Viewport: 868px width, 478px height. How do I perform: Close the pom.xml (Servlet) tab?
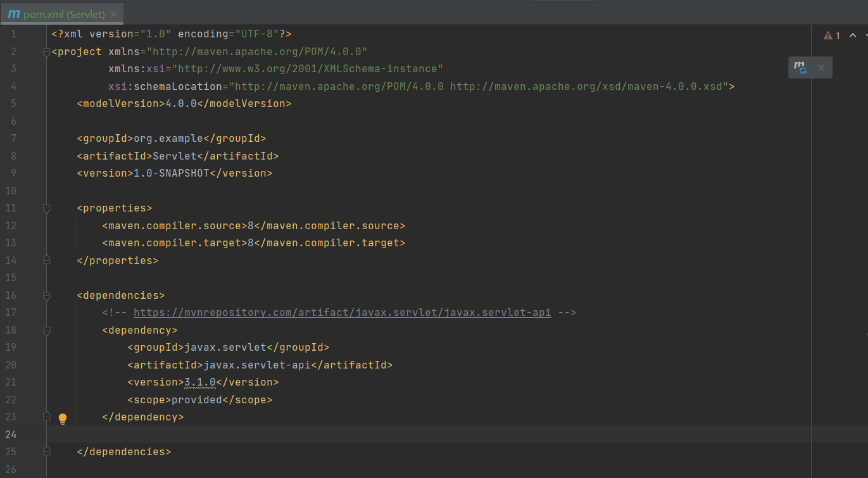pyautogui.click(x=114, y=14)
